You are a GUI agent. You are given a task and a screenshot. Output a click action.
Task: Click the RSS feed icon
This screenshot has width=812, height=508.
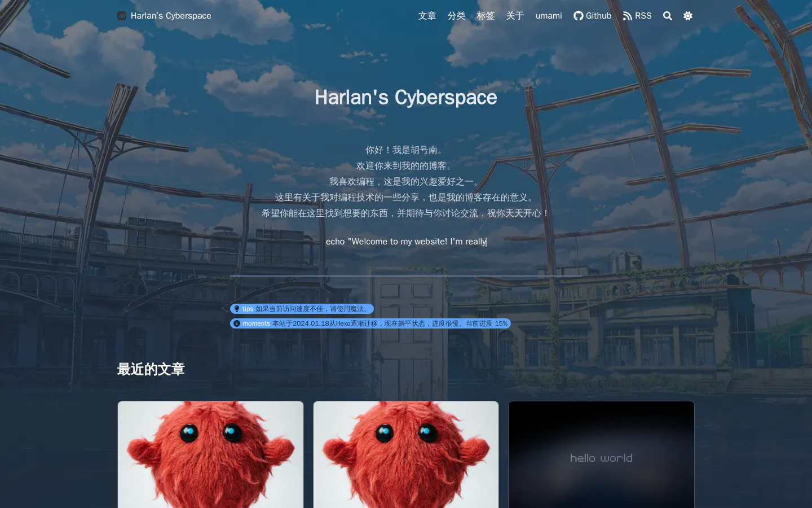click(x=628, y=16)
